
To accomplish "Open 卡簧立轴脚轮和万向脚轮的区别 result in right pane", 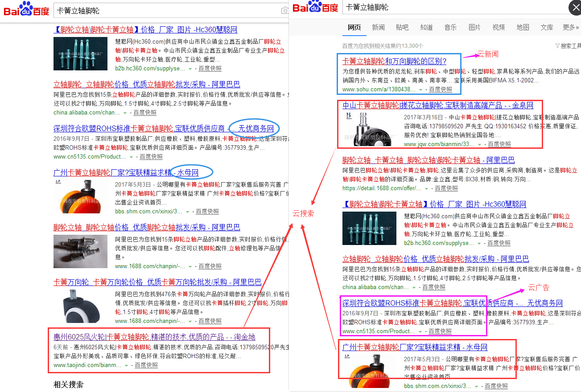I will pyautogui.click(x=395, y=61).
